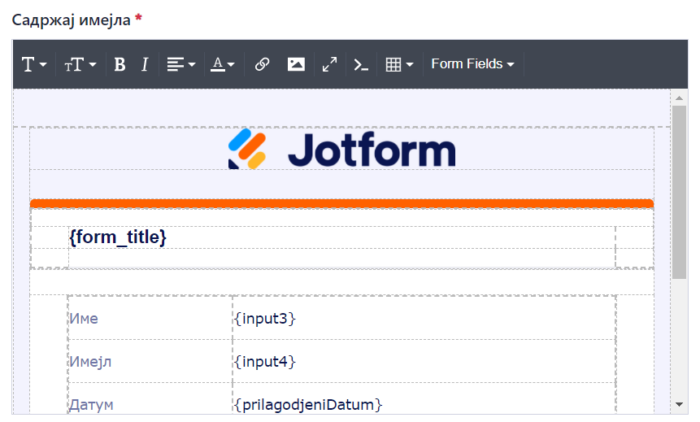
Task: Click the Имејл label cell
Action: [150, 361]
